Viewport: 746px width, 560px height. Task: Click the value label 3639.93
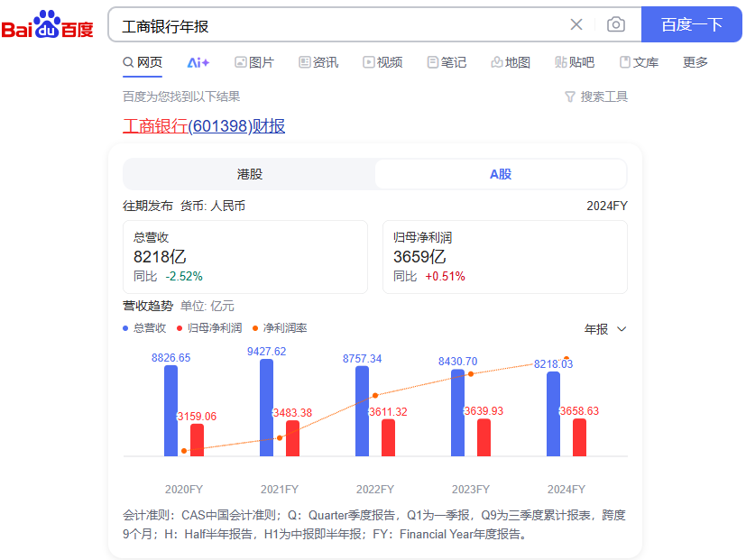[x=484, y=411]
